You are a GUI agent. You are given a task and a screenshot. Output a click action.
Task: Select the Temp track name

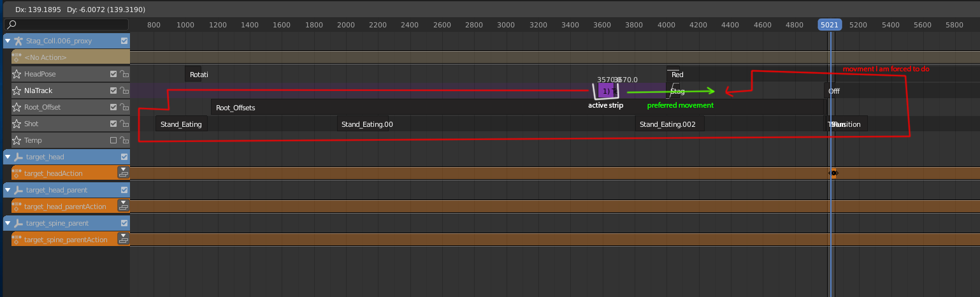click(x=33, y=140)
